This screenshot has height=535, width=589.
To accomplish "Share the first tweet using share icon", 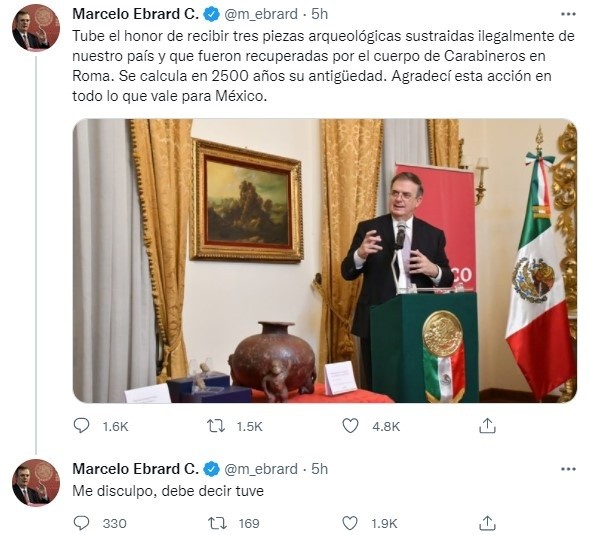I will click(x=487, y=425).
